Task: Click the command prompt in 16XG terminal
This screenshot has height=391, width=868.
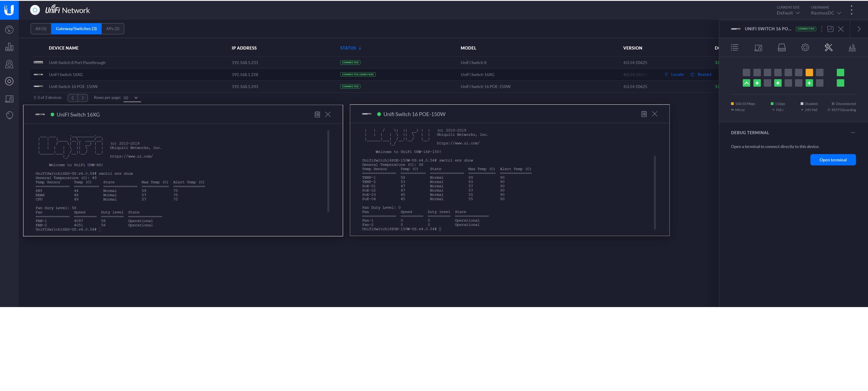Action: tap(68, 229)
